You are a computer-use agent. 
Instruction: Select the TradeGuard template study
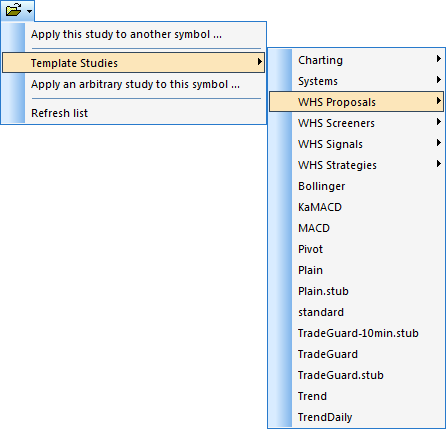(x=356, y=354)
